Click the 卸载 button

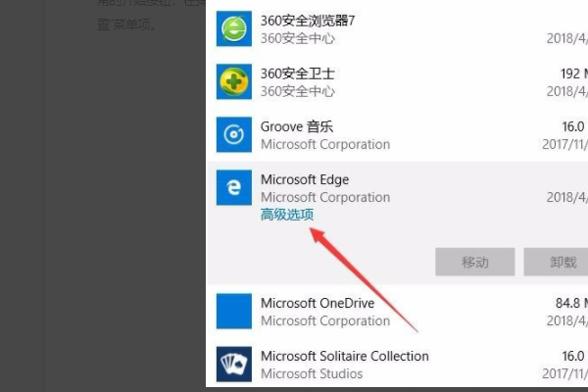tap(556, 262)
